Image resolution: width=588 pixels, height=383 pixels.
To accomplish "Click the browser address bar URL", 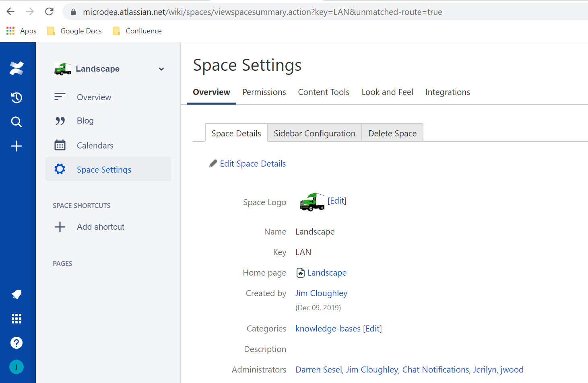I will [x=262, y=12].
